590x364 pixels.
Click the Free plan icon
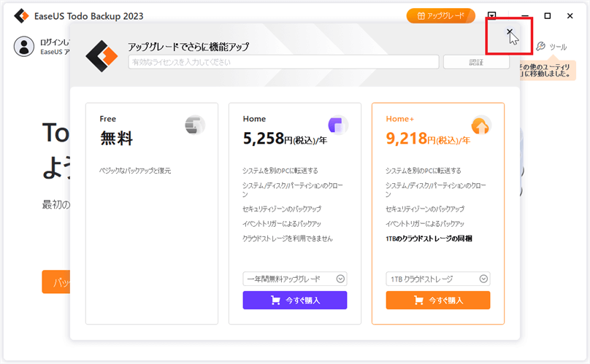pyautogui.click(x=195, y=125)
